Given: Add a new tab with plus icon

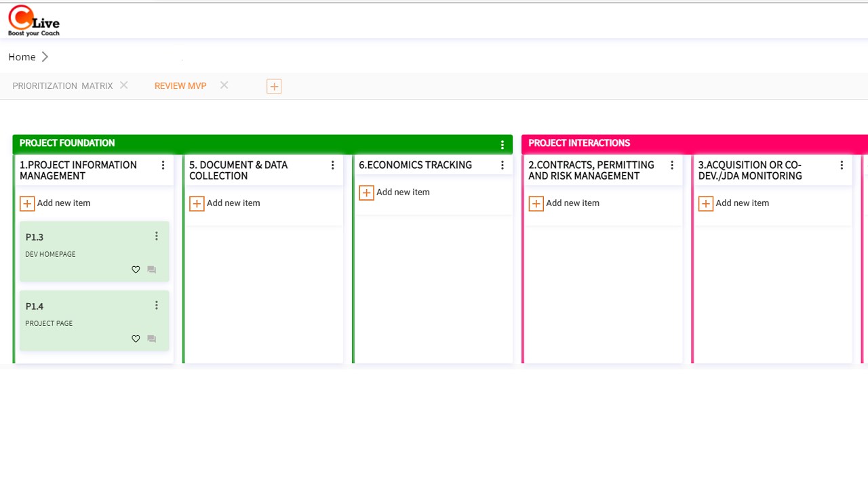Looking at the screenshot, I should (x=274, y=86).
